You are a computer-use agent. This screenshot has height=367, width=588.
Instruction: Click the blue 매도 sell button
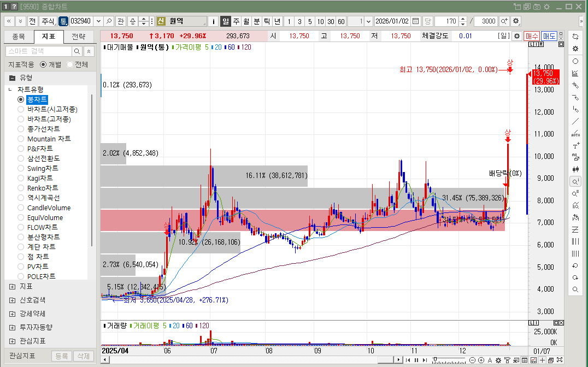[549, 36]
